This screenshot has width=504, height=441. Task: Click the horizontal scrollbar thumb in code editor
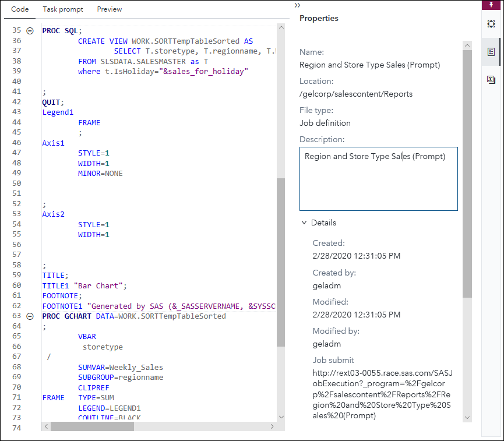tap(92, 426)
